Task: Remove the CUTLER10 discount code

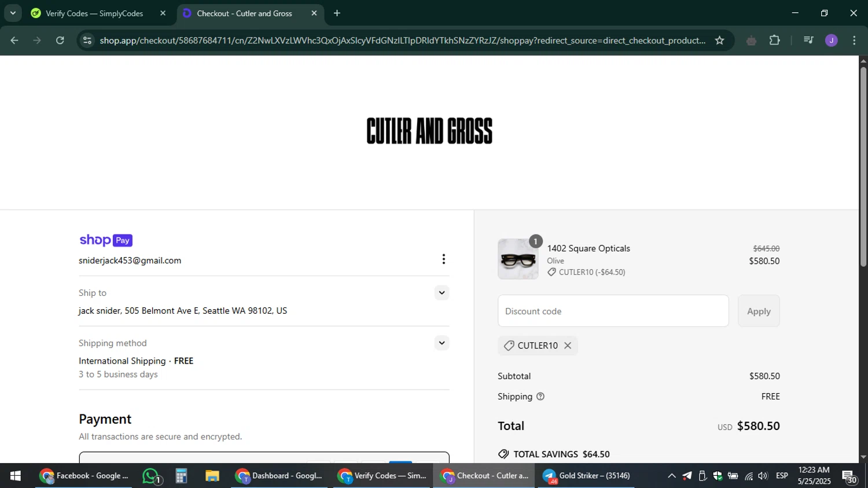Action: click(568, 346)
